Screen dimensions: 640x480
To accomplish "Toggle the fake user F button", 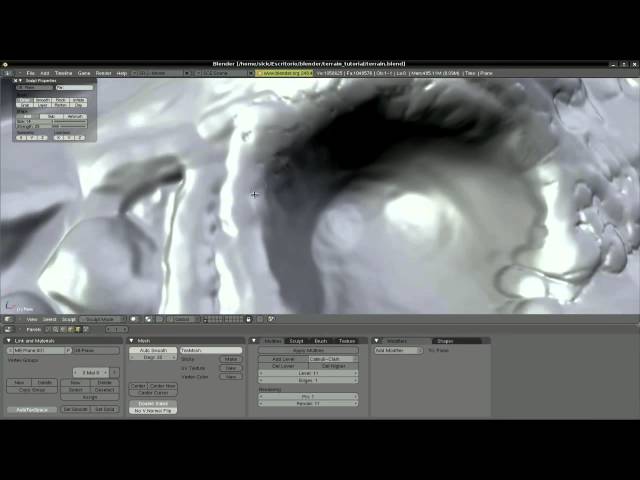I will tap(68, 350).
